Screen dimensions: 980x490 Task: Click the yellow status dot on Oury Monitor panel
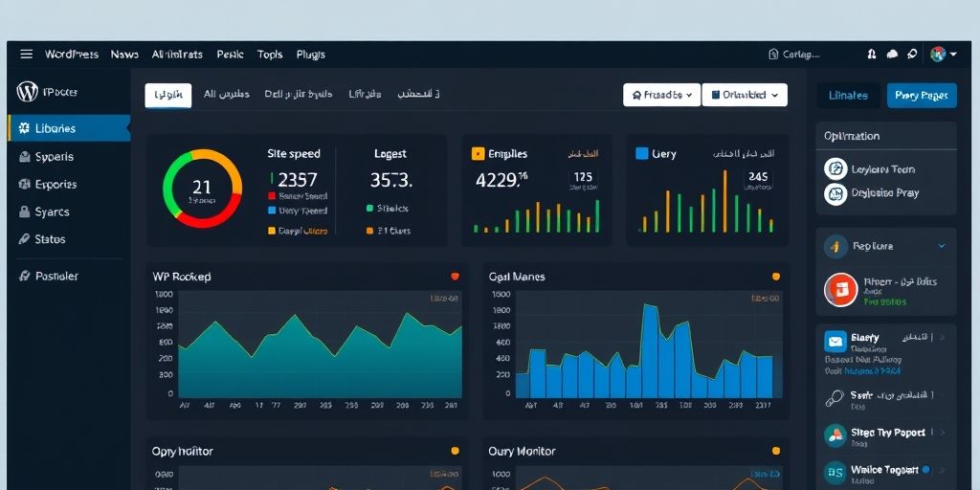(775, 451)
